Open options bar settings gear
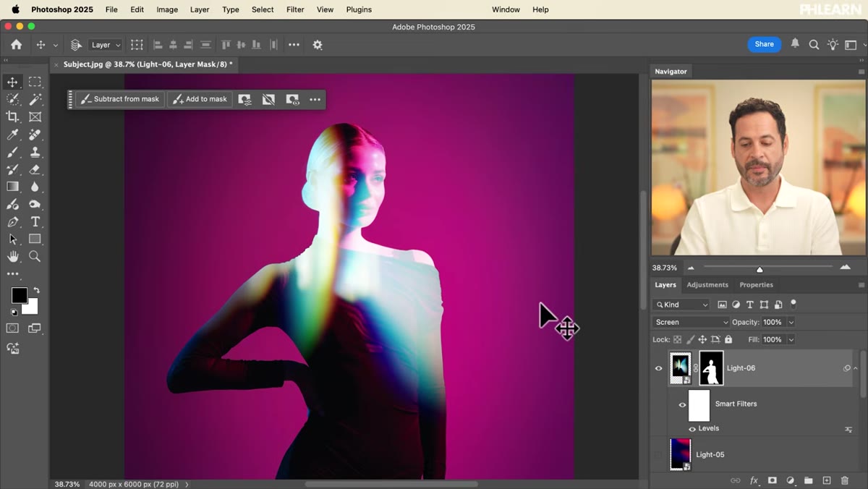The image size is (868, 489). click(318, 45)
